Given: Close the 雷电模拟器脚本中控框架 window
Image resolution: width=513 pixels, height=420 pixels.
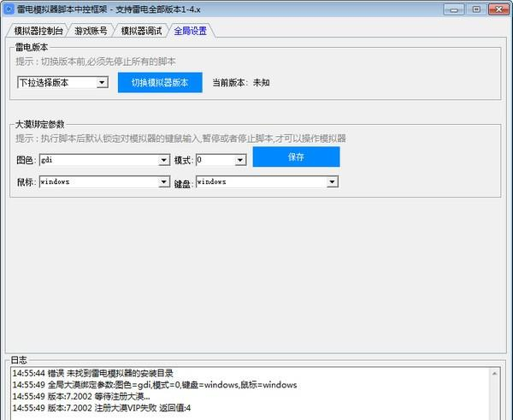Looking at the screenshot, I should click(x=498, y=9).
